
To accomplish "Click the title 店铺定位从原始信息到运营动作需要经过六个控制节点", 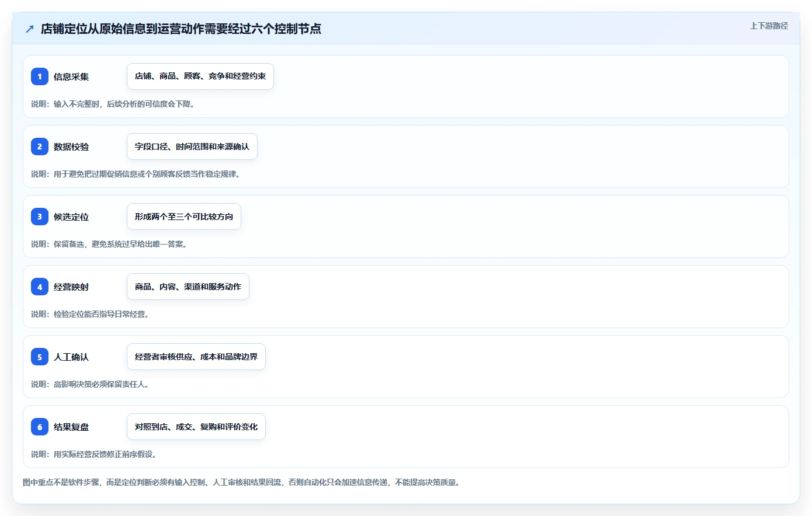I will pyautogui.click(x=181, y=29).
